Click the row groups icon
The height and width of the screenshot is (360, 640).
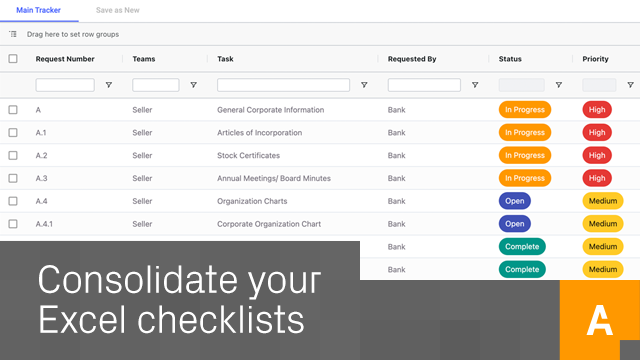point(13,34)
